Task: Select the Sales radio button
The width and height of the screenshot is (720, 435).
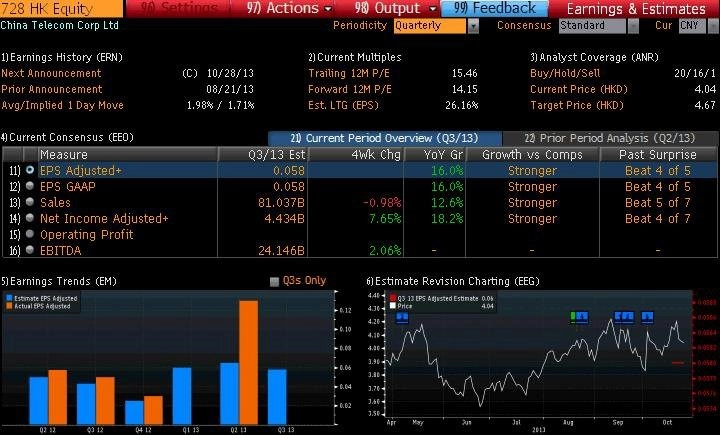Action: 30,202
